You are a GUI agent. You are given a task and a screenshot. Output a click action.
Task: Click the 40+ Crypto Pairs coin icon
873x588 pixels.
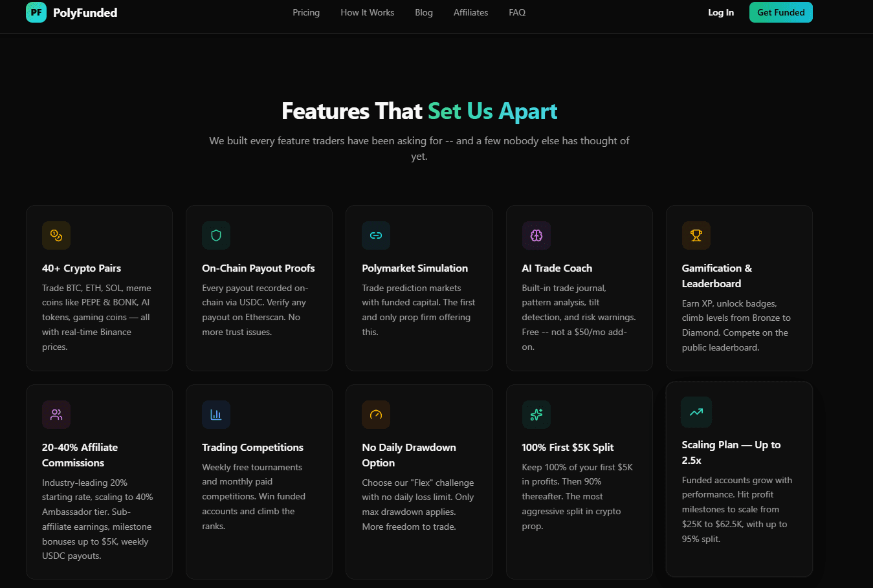click(56, 235)
